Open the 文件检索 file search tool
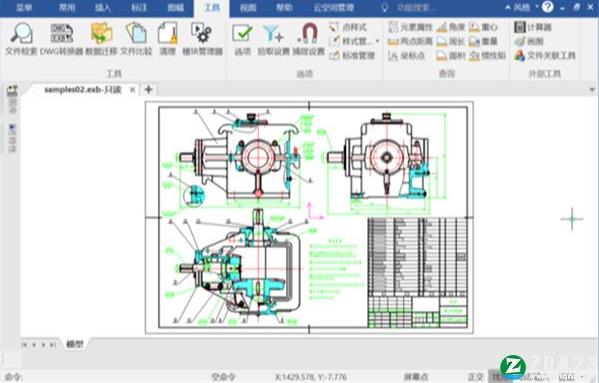The width and height of the screenshot is (599, 383). coord(21,39)
